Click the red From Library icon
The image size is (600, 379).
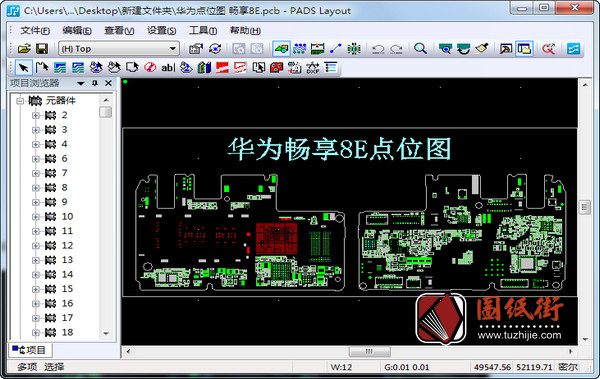[276, 68]
